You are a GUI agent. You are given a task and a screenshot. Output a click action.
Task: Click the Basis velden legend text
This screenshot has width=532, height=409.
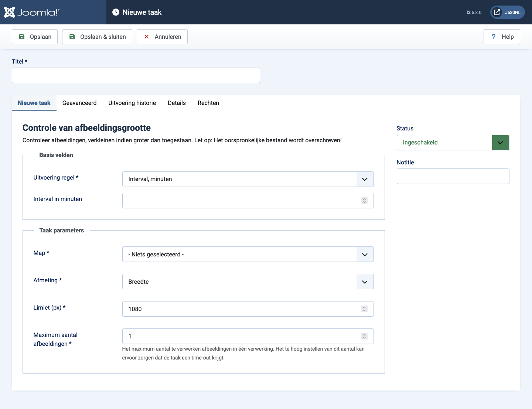click(56, 155)
